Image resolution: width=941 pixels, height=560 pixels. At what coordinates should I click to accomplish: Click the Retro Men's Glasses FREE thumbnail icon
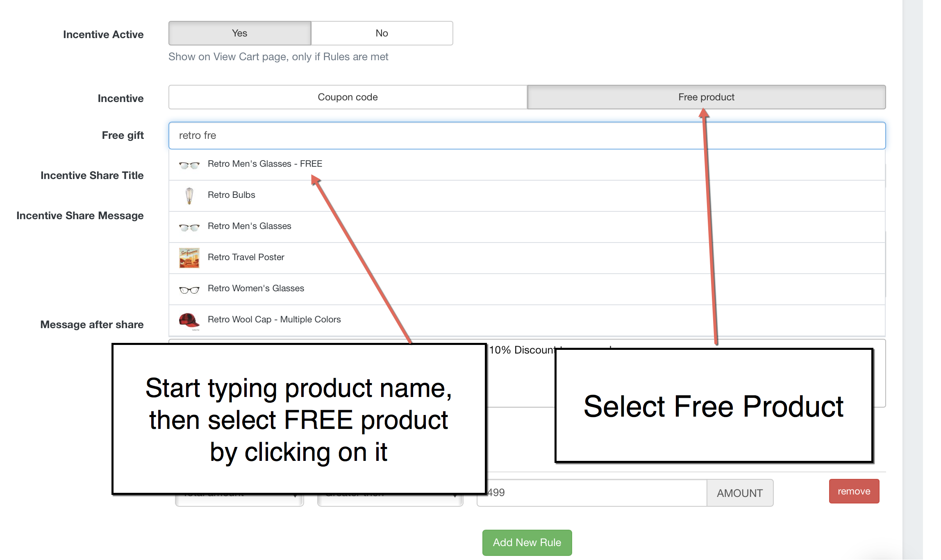pos(189,165)
